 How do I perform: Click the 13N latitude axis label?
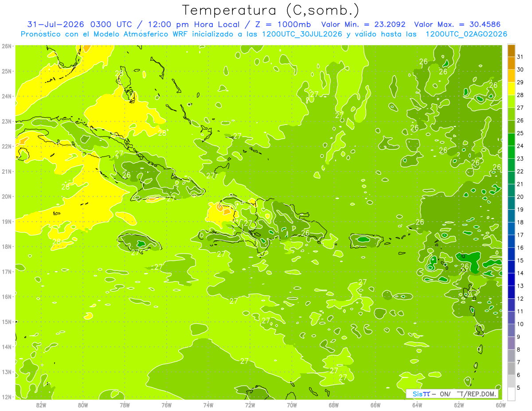[x=7, y=372]
